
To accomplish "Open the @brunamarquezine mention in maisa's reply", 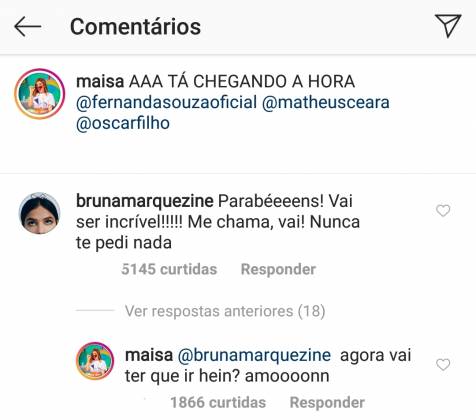I will pyautogui.click(x=254, y=355).
